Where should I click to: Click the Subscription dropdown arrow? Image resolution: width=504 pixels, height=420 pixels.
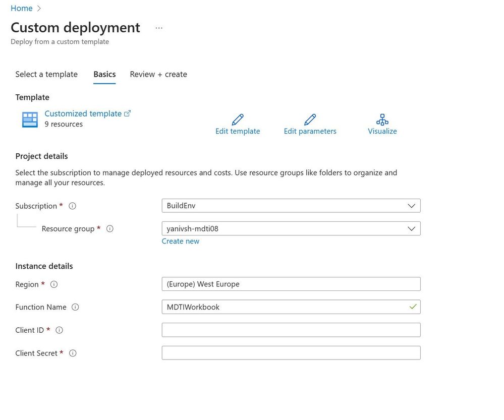[412, 206]
